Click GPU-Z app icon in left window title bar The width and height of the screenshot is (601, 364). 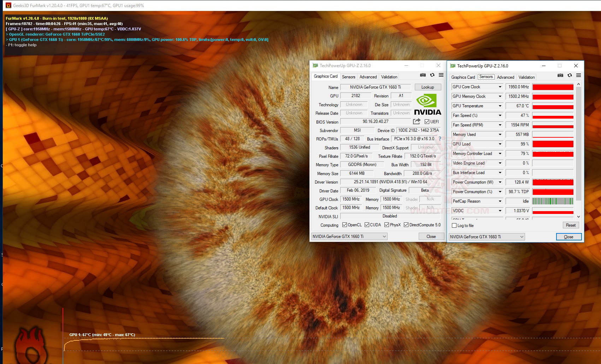(315, 65)
